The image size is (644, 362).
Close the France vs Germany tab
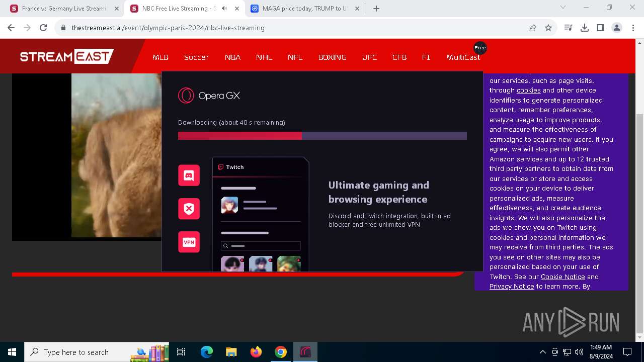pos(117,9)
